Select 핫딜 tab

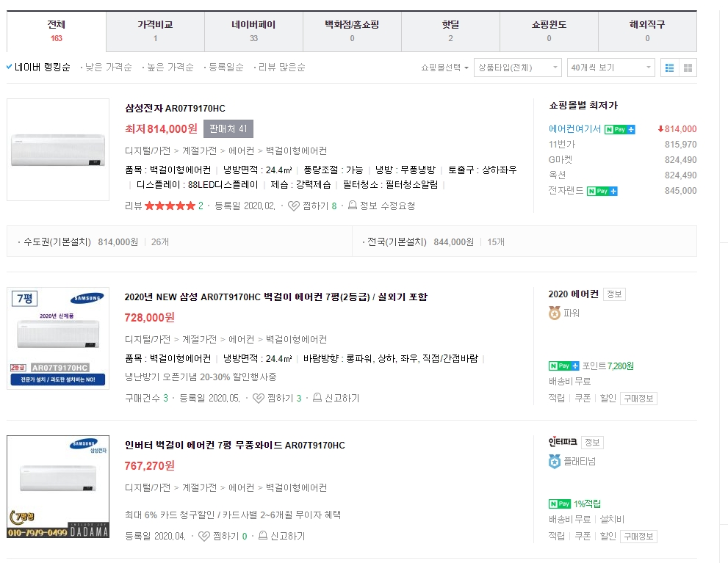450,31
